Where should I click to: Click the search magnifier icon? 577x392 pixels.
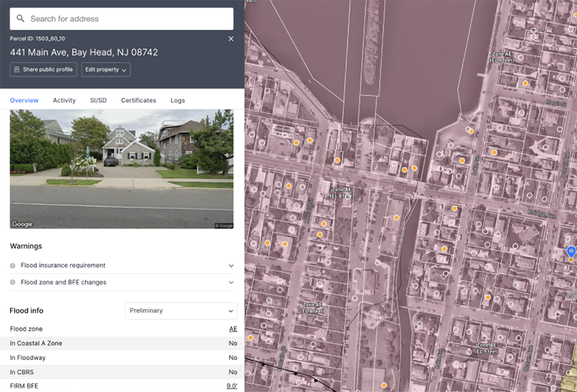point(21,19)
